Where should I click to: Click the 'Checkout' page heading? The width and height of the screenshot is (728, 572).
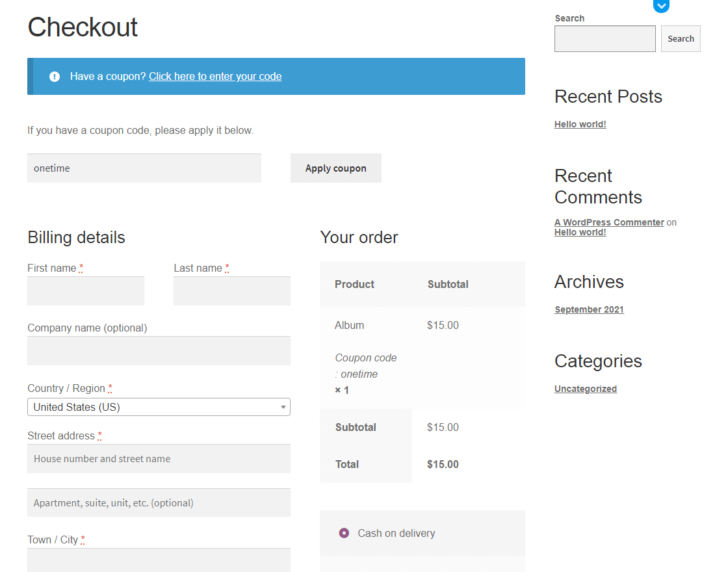83,27
